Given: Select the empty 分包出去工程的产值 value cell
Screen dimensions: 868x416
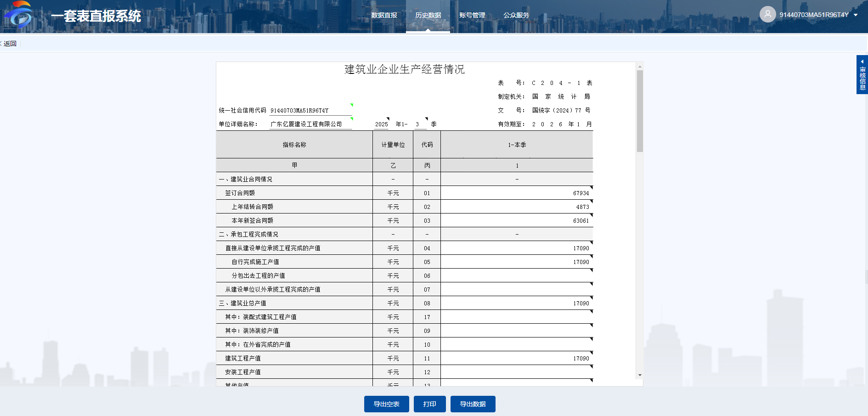Looking at the screenshot, I should (x=516, y=275).
